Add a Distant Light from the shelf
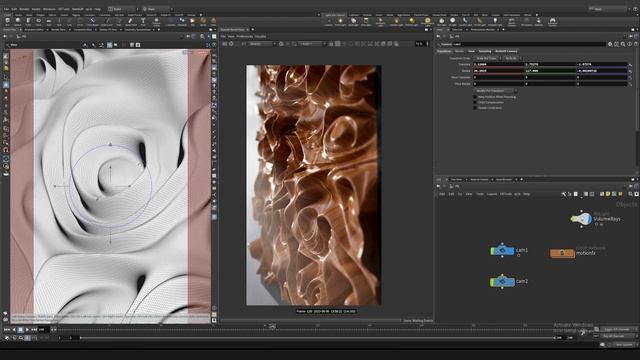The image size is (640, 360). [x=412, y=21]
